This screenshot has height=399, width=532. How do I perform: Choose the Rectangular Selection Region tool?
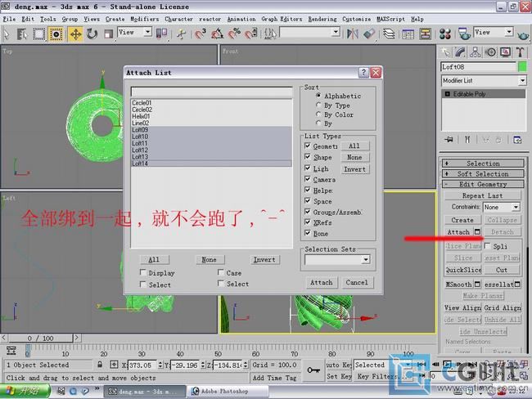[x=38, y=34]
